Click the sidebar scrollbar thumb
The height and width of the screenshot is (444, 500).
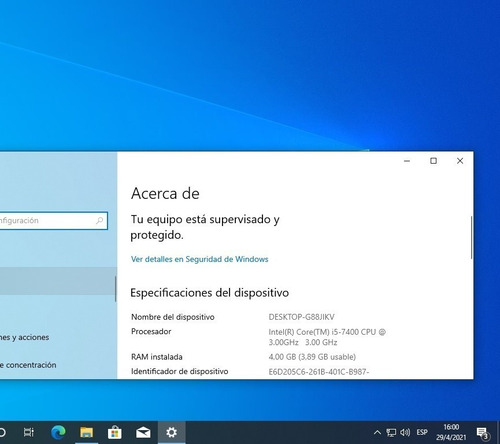click(116, 289)
